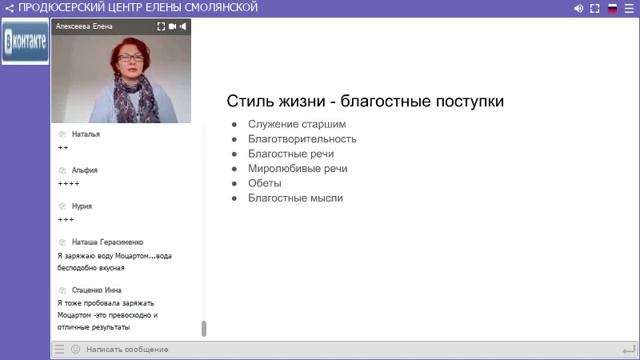Mute the webinar sound with the speaker icon
The height and width of the screenshot is (360, 640).
tap(578, 8)
